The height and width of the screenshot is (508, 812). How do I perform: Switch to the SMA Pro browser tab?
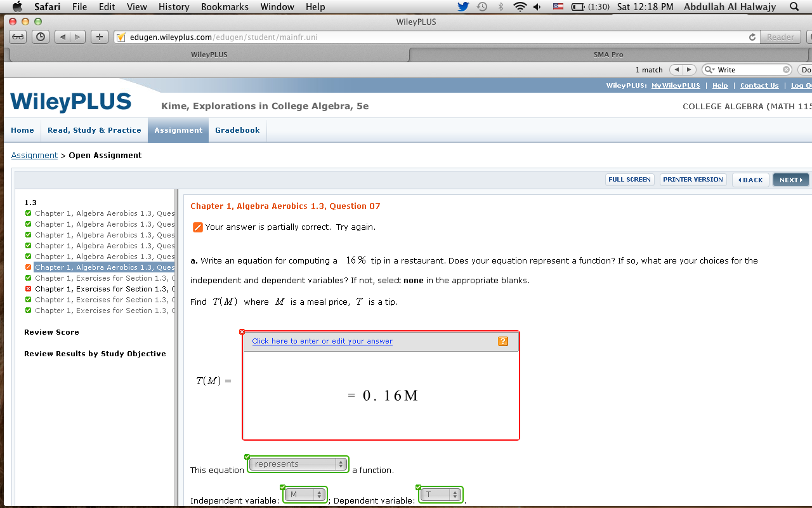(608, 55)
